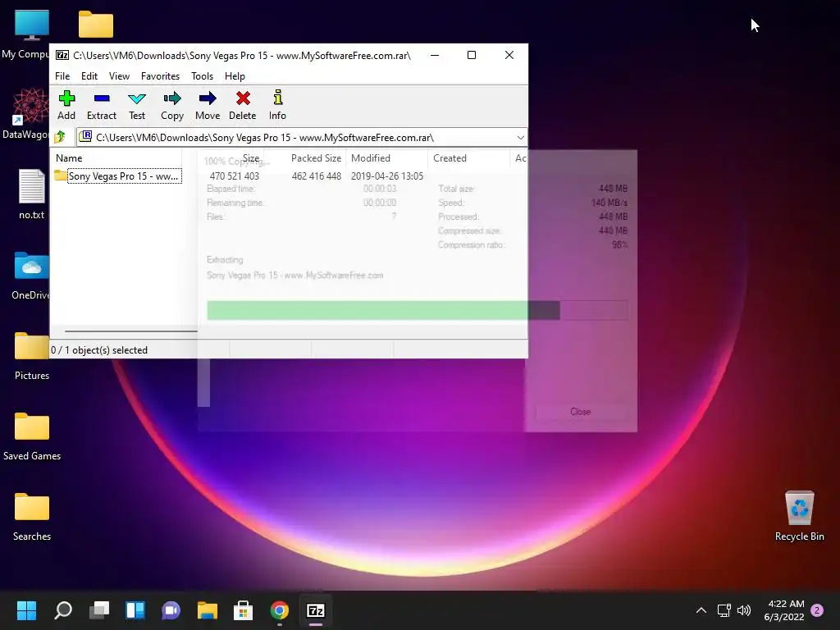840x630 pixels.
Task: Open Task View from the taskbar
Action: 99,610
